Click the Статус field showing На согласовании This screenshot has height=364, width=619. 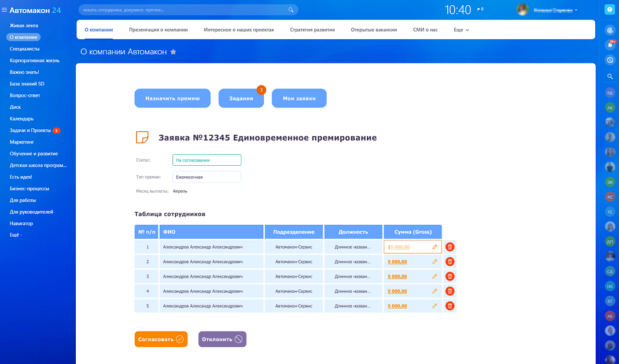pos(207,160)
